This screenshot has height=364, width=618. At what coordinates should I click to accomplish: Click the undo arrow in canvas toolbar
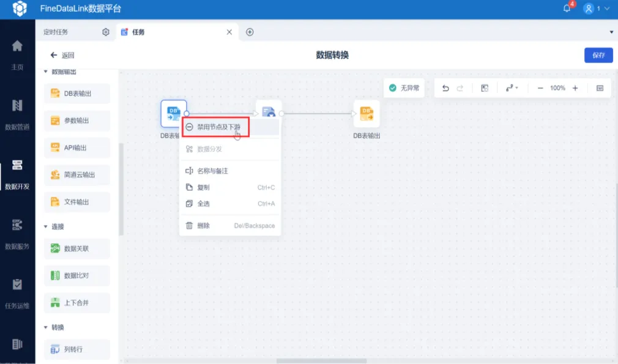pyautogui.click(x=445, y=88)
